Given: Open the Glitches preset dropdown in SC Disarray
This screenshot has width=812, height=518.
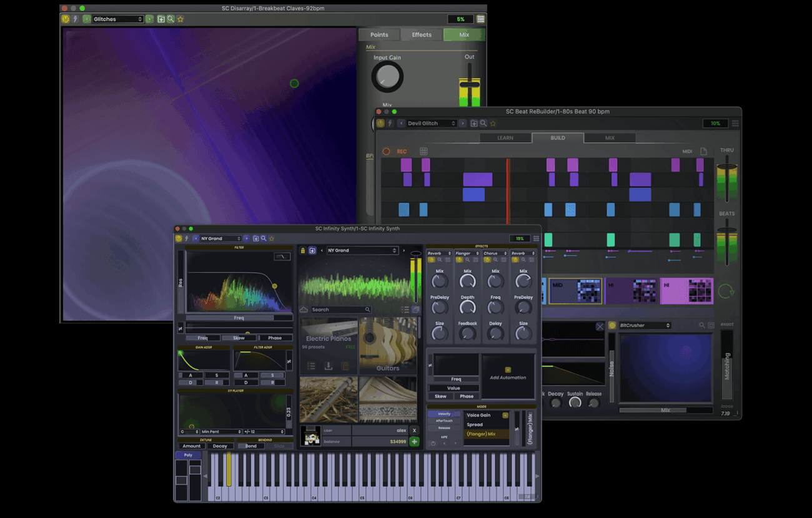Looking at the screenshot, I should pos(118,19).
